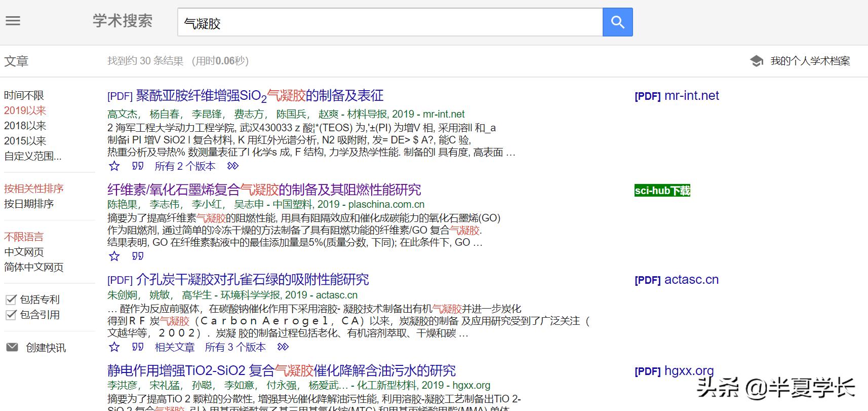
Task: Expand more options for 介孔炭干凝胶 result
Action: point(283,347)
